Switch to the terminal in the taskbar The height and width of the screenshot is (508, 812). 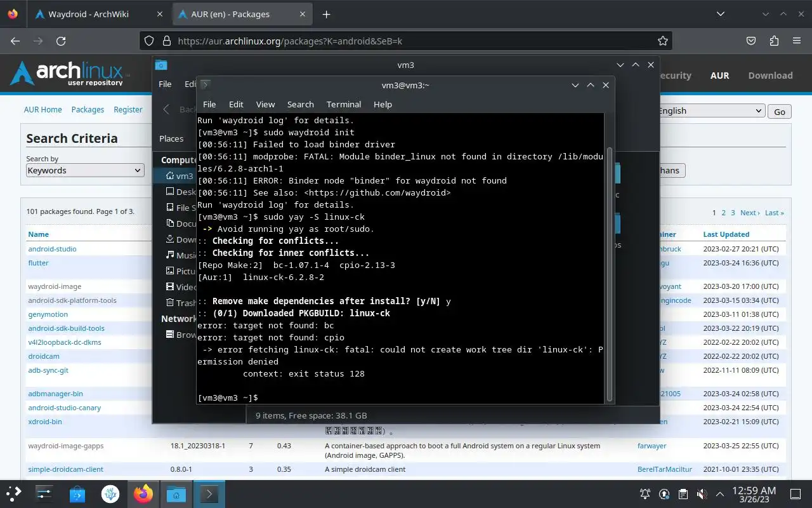point(209,493)
